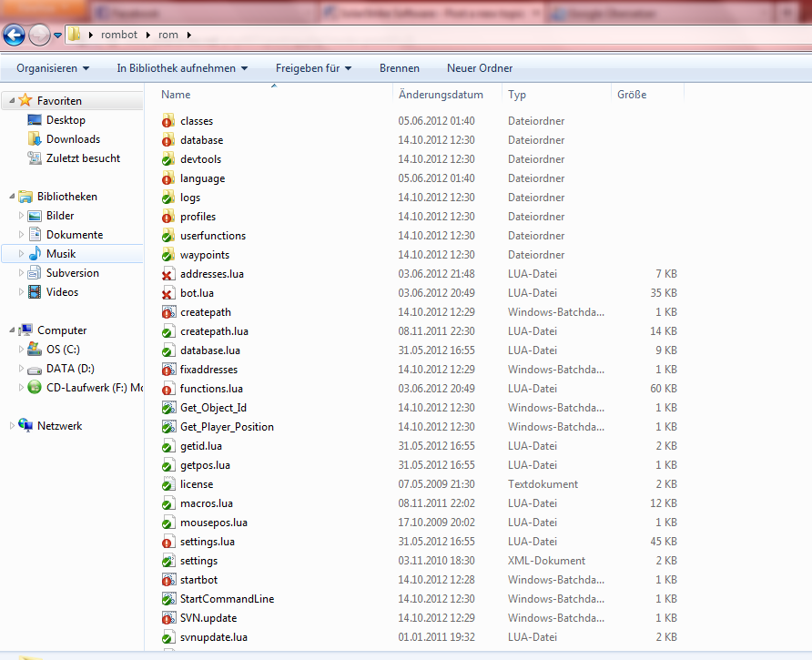Click the bot.lua file icon with red X

tap(167, 293)
